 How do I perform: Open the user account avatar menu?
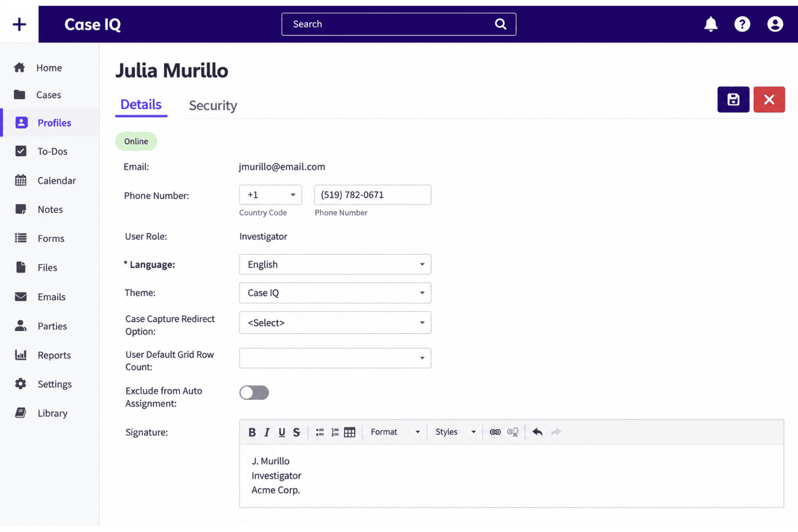coord(775,24)
